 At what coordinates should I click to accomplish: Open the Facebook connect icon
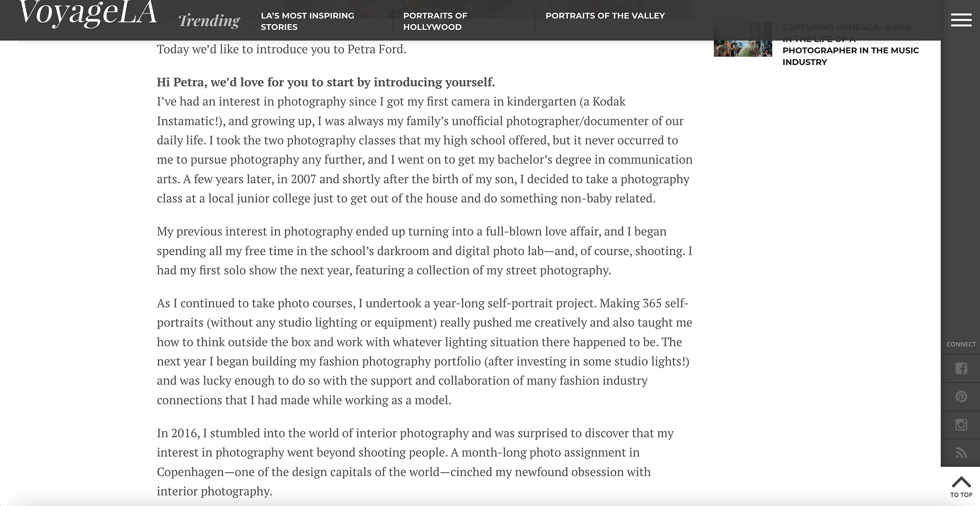[x=961, y=368]
